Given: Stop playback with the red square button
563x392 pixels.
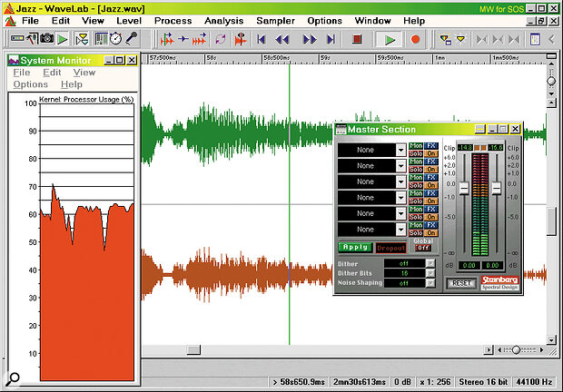Looking at the screenshot, I should coord(357,39).
